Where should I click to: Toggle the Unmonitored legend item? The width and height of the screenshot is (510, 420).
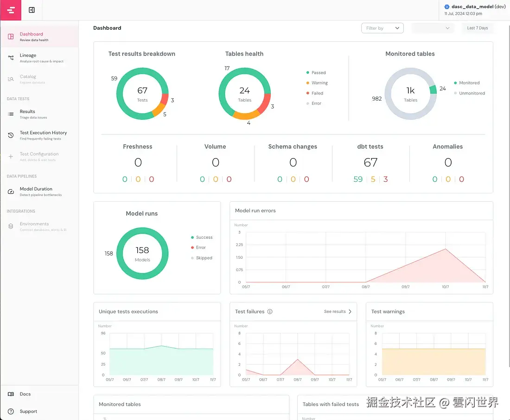tap(469, 93)
